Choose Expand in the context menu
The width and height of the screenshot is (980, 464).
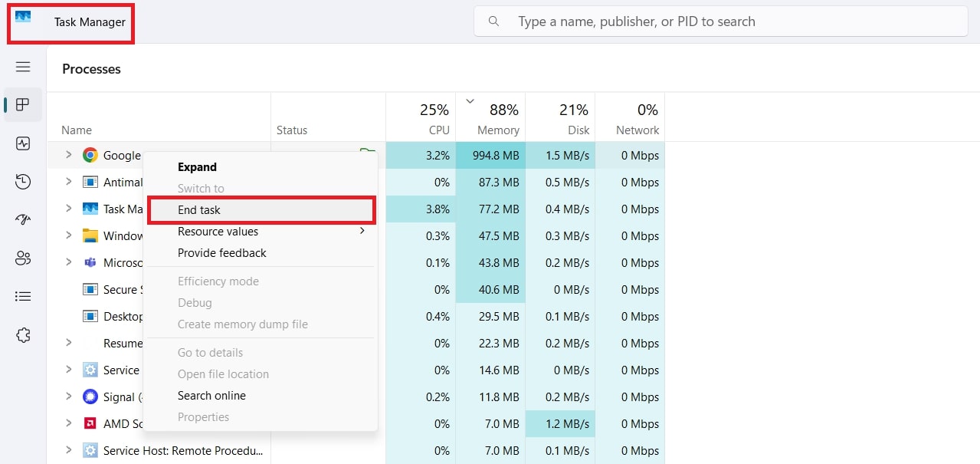[261, 167]
